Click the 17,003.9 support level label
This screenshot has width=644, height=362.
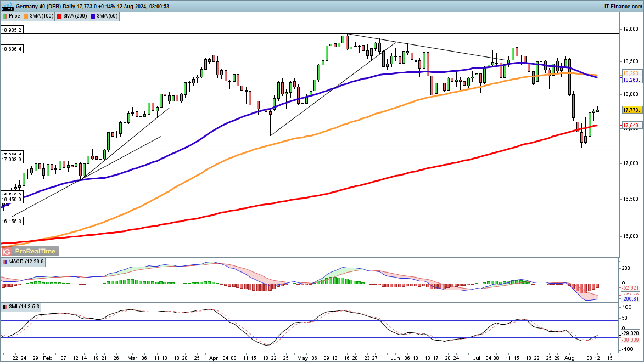click(x=12, y=159)
